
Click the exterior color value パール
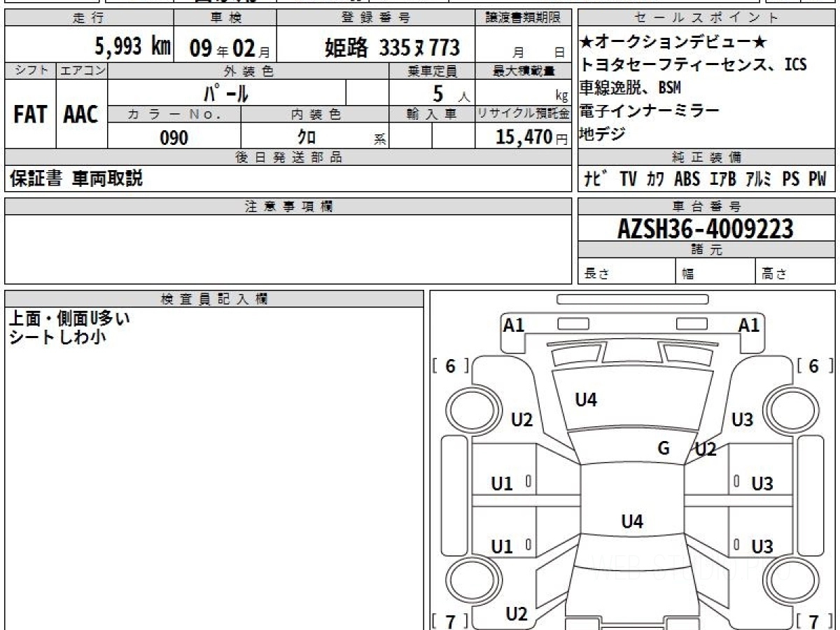226,93
